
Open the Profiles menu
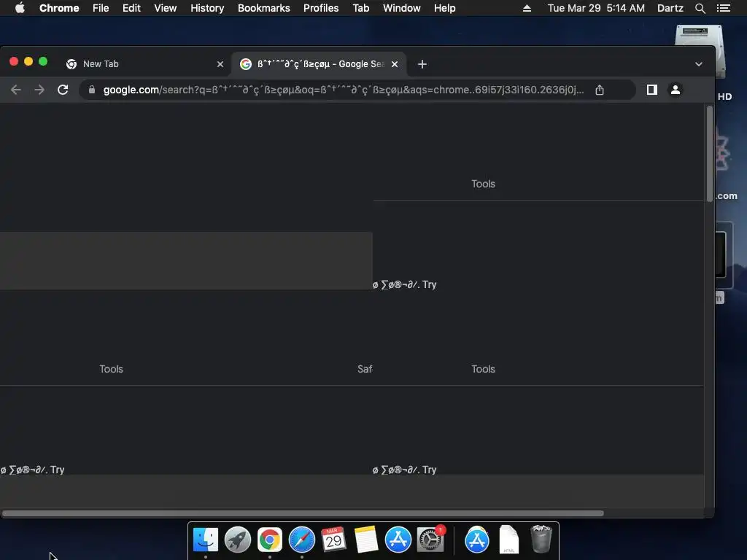pos(321,8)
